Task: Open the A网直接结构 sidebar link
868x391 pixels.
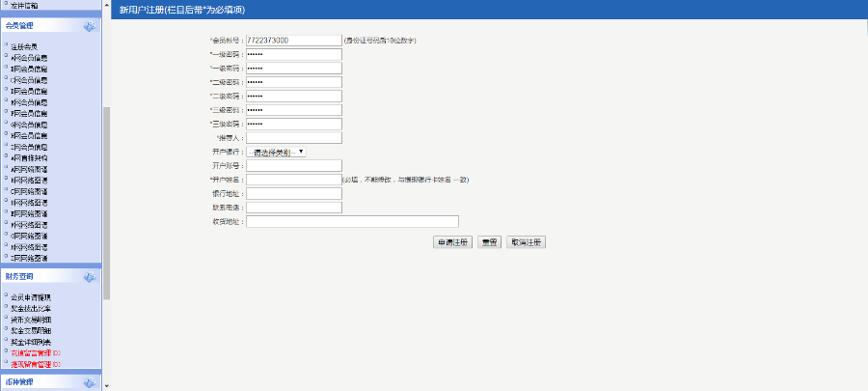Action: point(29,158)
